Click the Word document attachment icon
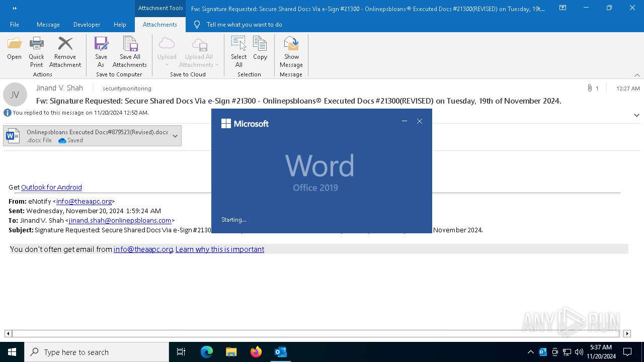 pyautogui.click(x=13, y=136)
